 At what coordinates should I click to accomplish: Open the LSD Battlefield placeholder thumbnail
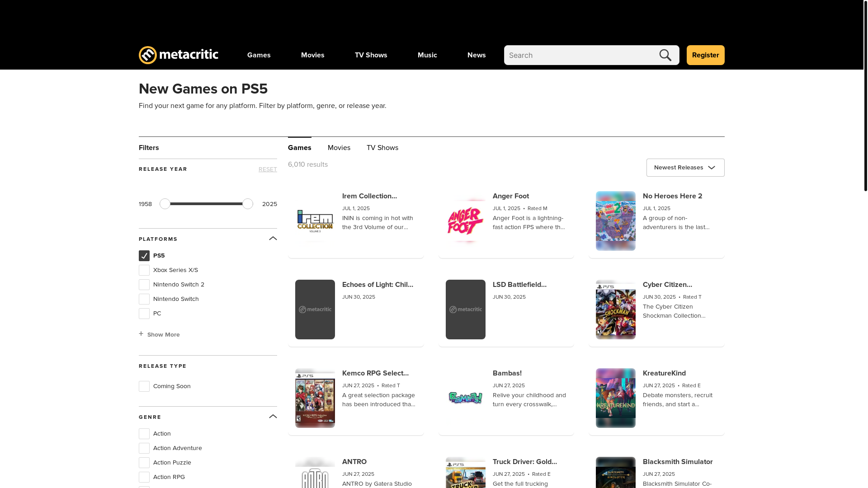click(x=466, y=310)
